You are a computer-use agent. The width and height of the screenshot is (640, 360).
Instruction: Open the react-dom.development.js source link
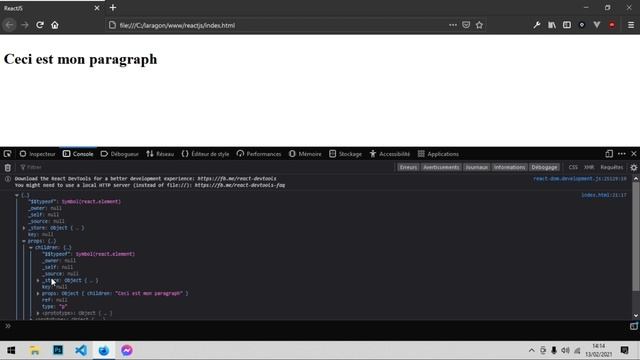click(580, 179)
